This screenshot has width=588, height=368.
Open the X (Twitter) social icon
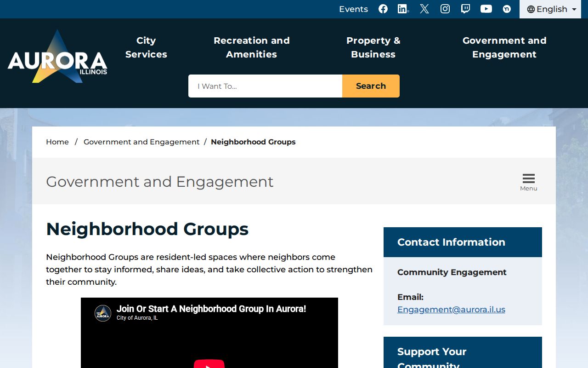pos(424,9)
